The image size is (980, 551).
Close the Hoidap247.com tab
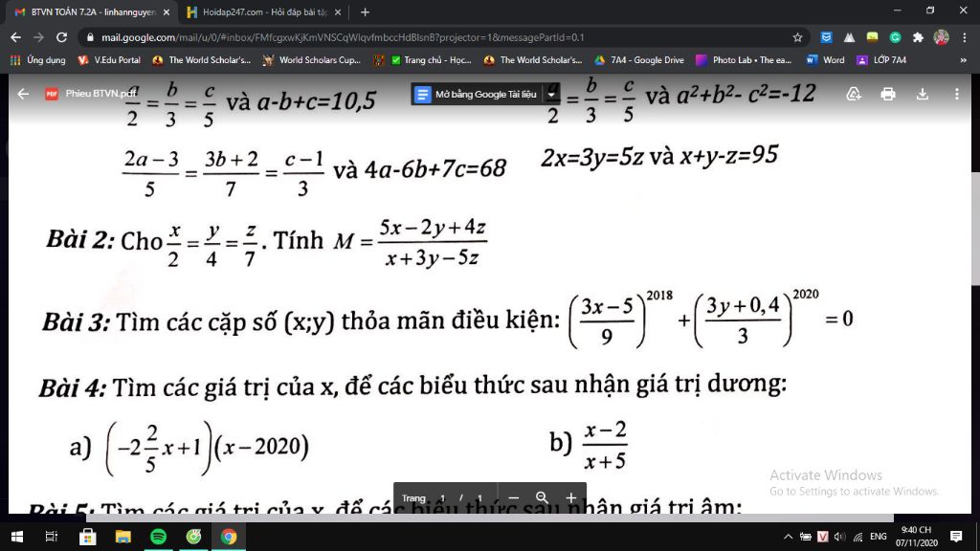point(338,11)
